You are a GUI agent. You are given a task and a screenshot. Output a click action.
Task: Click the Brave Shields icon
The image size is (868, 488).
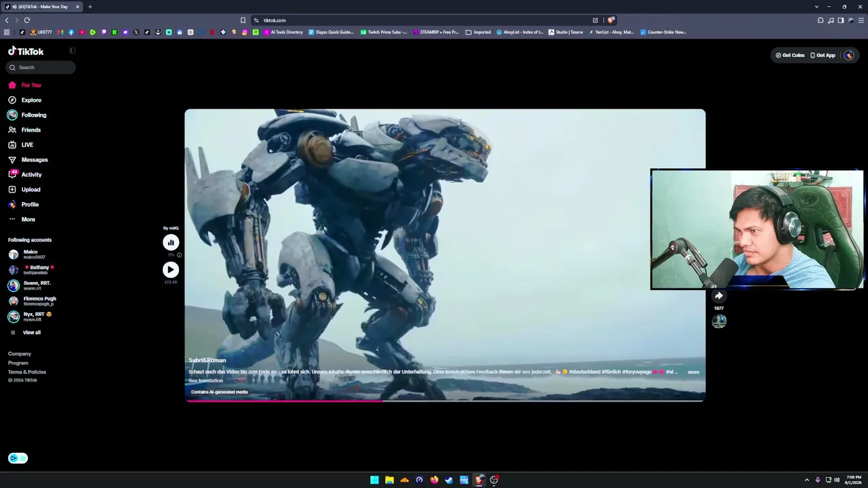(610, 20)
